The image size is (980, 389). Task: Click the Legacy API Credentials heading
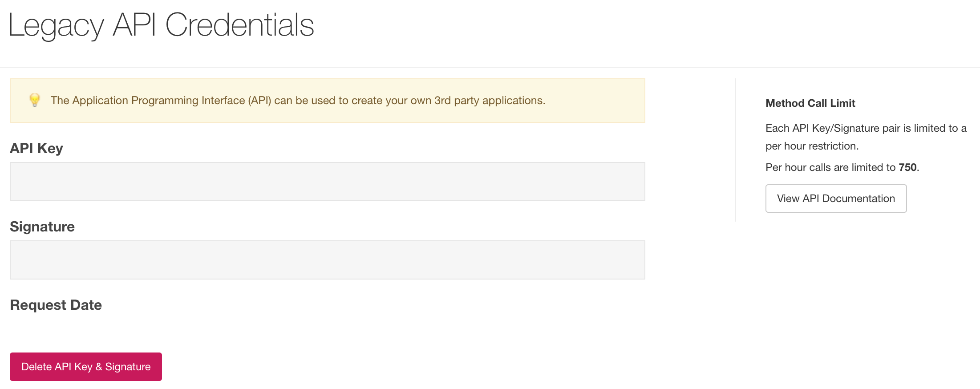click(x=161, y=25)
